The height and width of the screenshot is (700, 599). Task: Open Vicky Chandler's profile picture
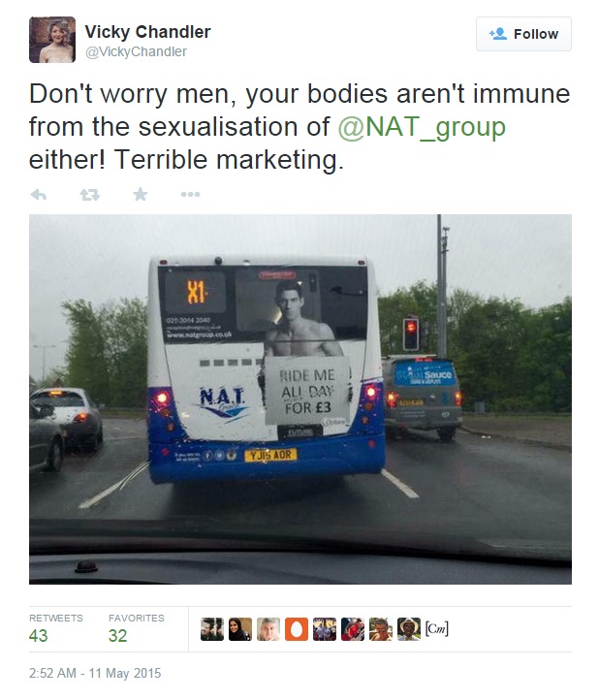point(52,40)
